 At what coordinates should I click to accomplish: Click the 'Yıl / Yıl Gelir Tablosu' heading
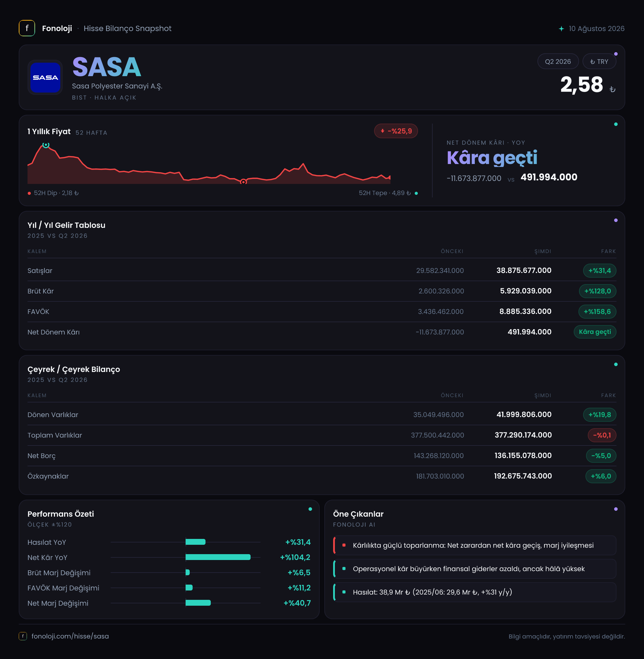point(66,226)
